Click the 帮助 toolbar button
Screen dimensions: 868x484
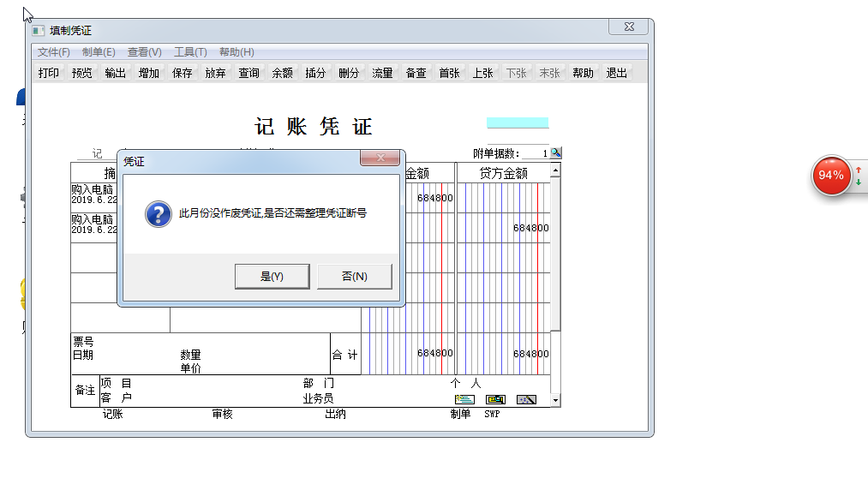[x=583, y=73]
